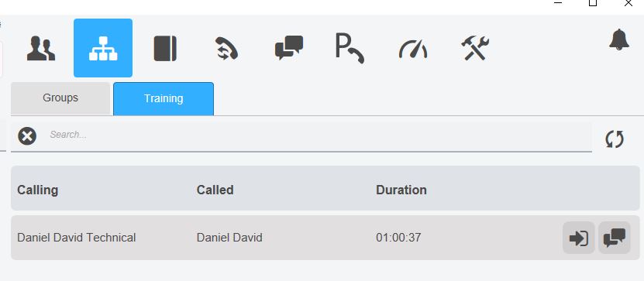
Task: Click the Calling column header
Action: tap(37, 190)
